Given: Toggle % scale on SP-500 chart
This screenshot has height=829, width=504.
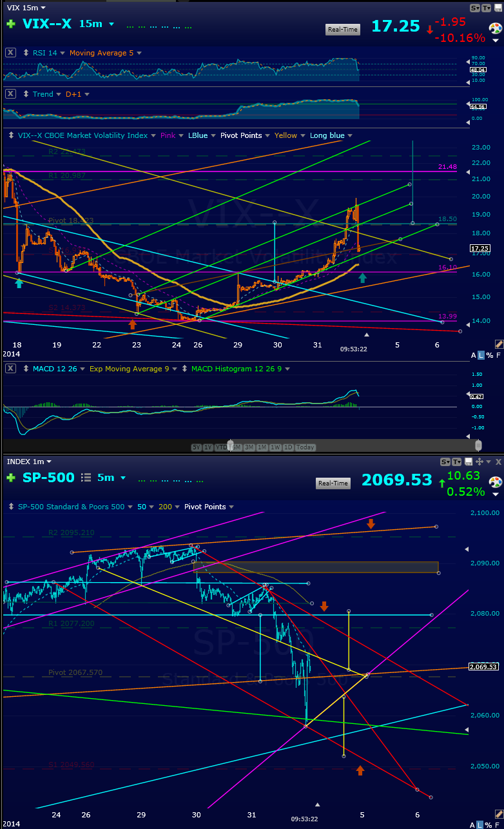Looking at the screenshot, I should click(490, 824).
